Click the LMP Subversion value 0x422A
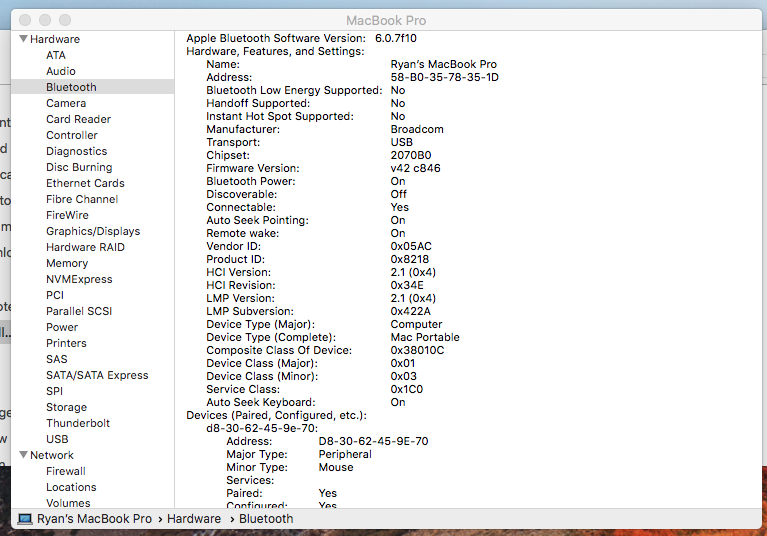 coord(410,312)
